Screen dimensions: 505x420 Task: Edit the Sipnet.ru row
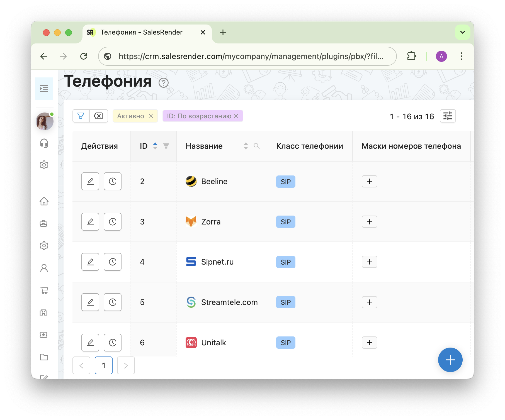pos(90,262)
